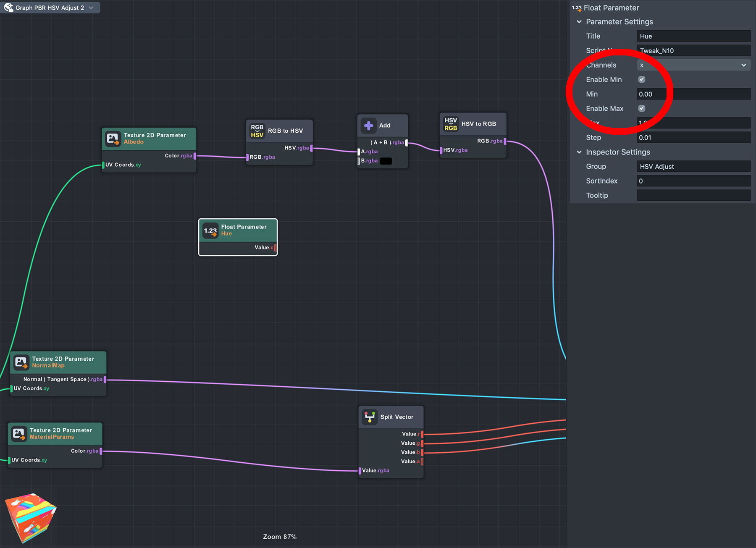Click the Group field with HSV Adjust
This screenshot has height=548, width=756.
693,167
